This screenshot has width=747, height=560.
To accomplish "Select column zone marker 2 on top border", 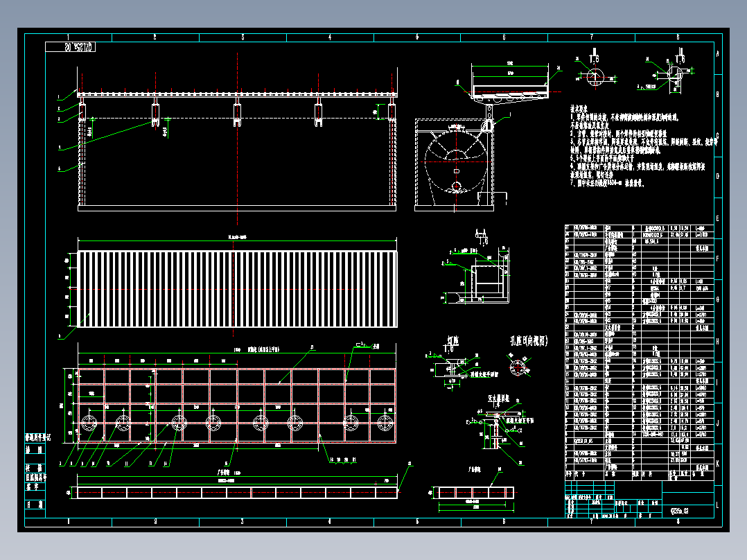I will 155,37.
